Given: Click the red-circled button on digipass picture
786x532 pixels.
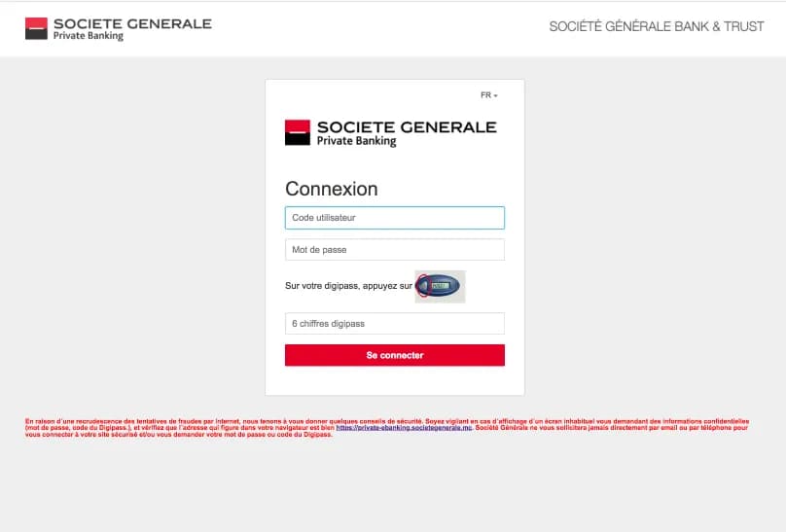Looking at the screenshot, I should [423, 286].
